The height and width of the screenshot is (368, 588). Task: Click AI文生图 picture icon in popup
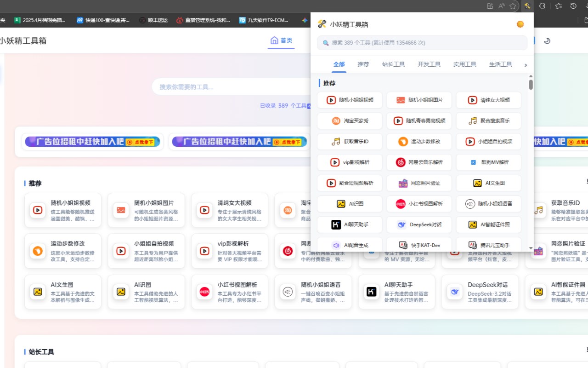pyautogui.click(x=477, y=183)
